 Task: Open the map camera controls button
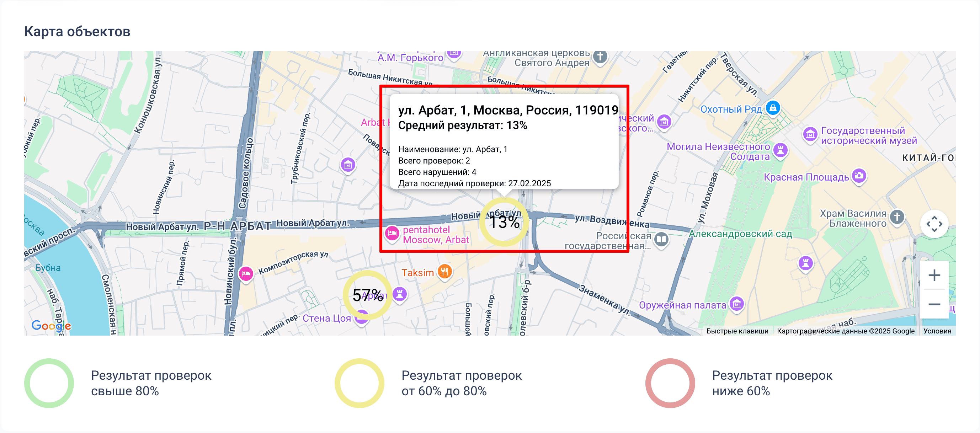(x=934, y=224)
